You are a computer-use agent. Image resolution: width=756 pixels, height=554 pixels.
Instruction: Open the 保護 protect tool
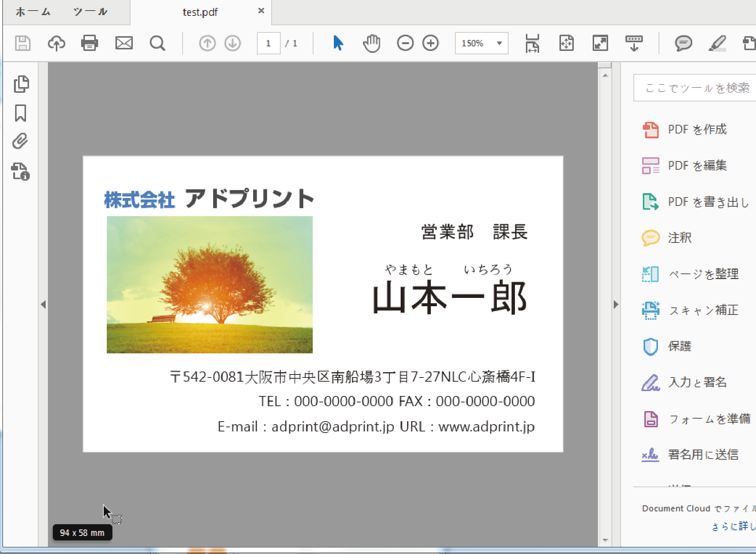click(x=667, y=346)
